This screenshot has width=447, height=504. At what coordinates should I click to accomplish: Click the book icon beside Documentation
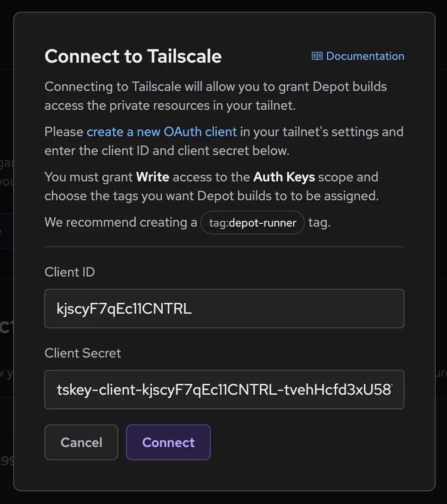(x=317, y=56)
